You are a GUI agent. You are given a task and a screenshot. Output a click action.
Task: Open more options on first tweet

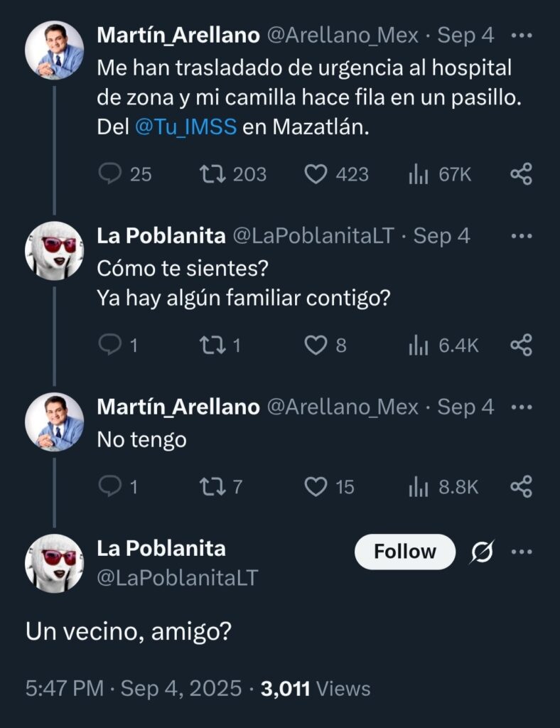[x=522, y=36]
